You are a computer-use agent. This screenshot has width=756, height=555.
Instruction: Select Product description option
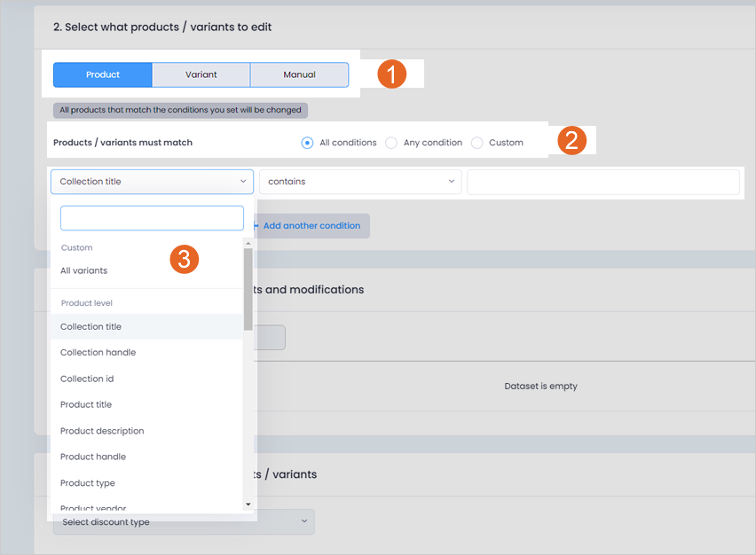click(146, 431)
